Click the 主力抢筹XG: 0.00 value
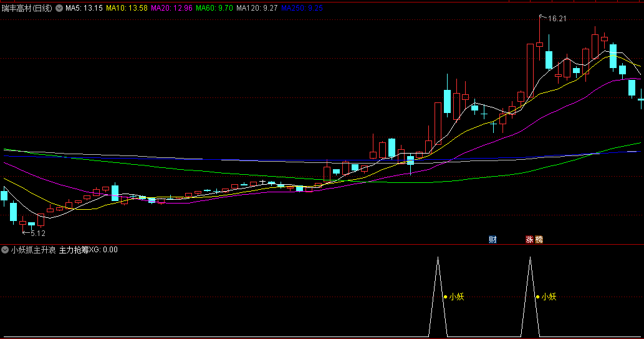This screenshot has height=339, width=644. [x=89, y=250]
